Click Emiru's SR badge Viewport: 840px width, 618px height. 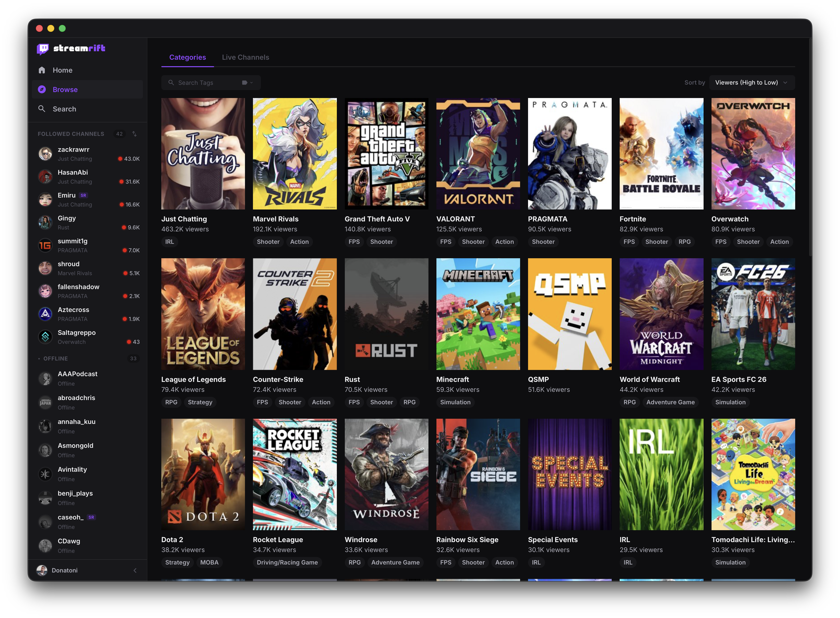[83, 195]
